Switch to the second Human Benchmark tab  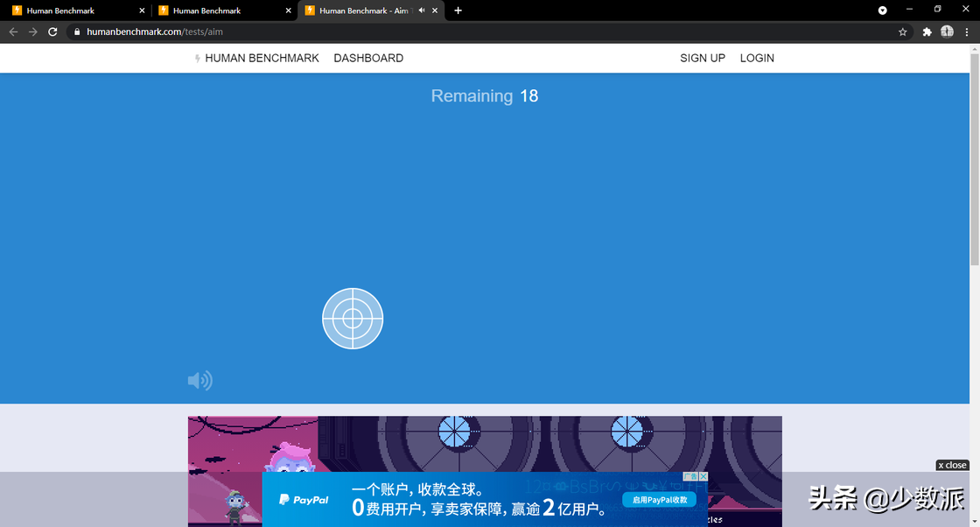coord(207,11)
